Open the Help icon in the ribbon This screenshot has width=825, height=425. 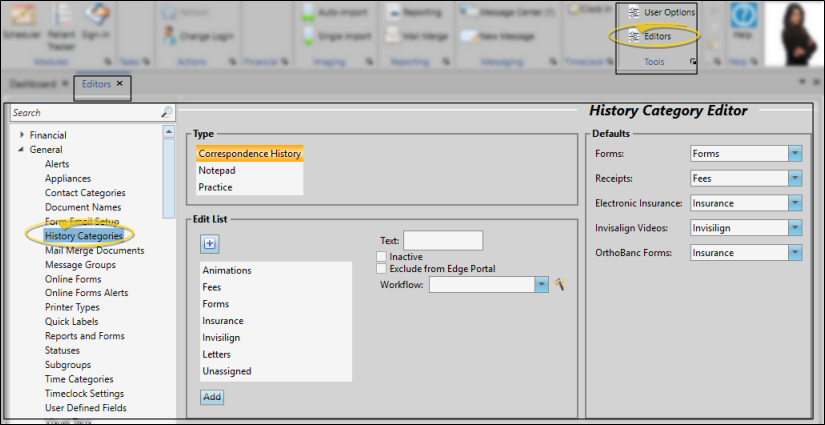point(742,20)
